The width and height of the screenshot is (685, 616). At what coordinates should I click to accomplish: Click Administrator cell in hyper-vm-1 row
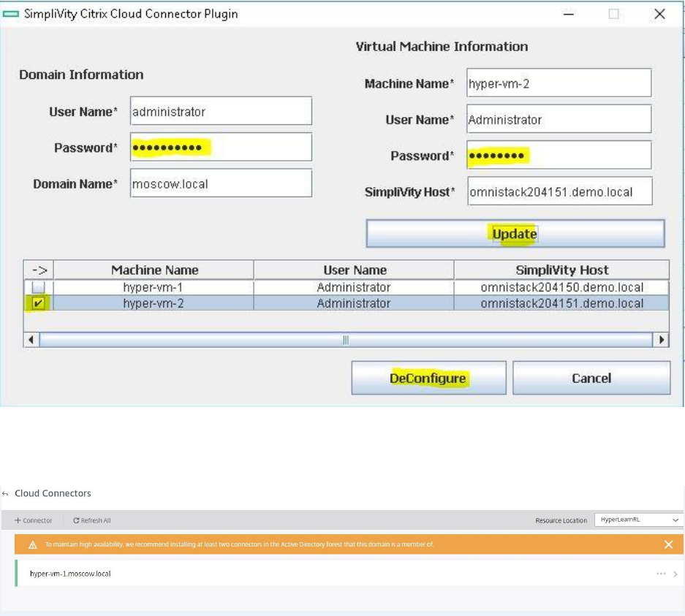click(x=354, y=287)
